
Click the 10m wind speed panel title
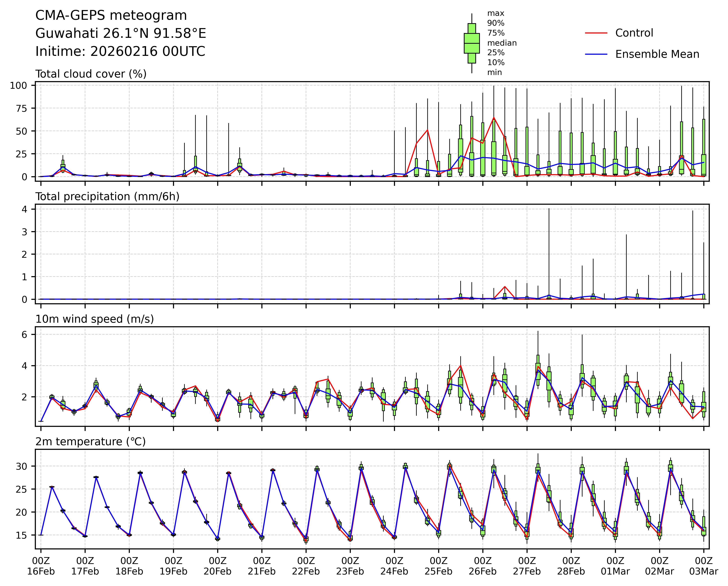tap(95, 319)
